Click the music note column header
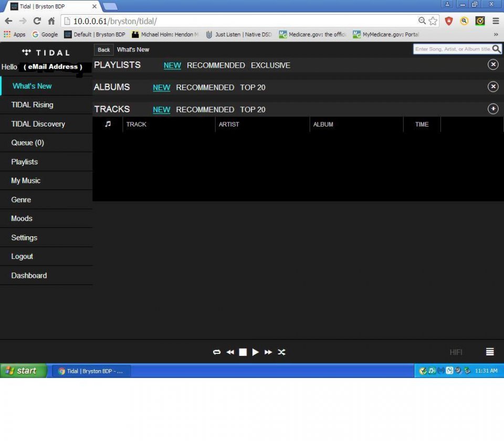The height and width of the screenshot is (441, 504). click(x=108, y=124)
